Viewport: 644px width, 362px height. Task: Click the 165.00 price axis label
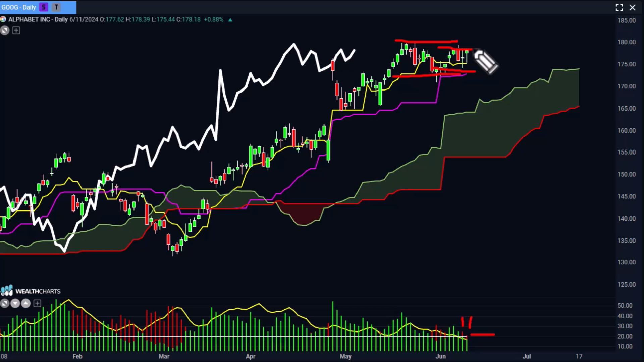point(626,109)
